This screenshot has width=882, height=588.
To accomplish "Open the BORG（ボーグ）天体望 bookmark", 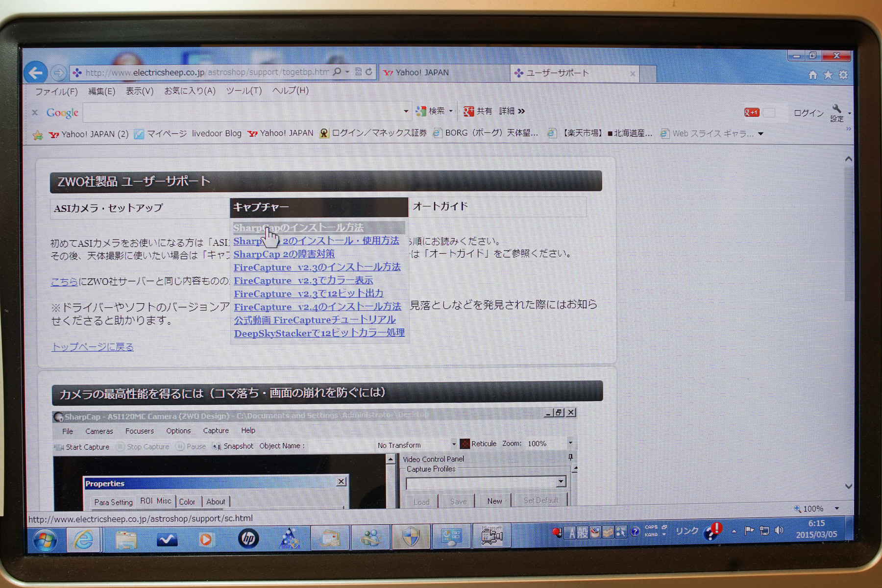I will pyautogui.click(x=486, y=133).
